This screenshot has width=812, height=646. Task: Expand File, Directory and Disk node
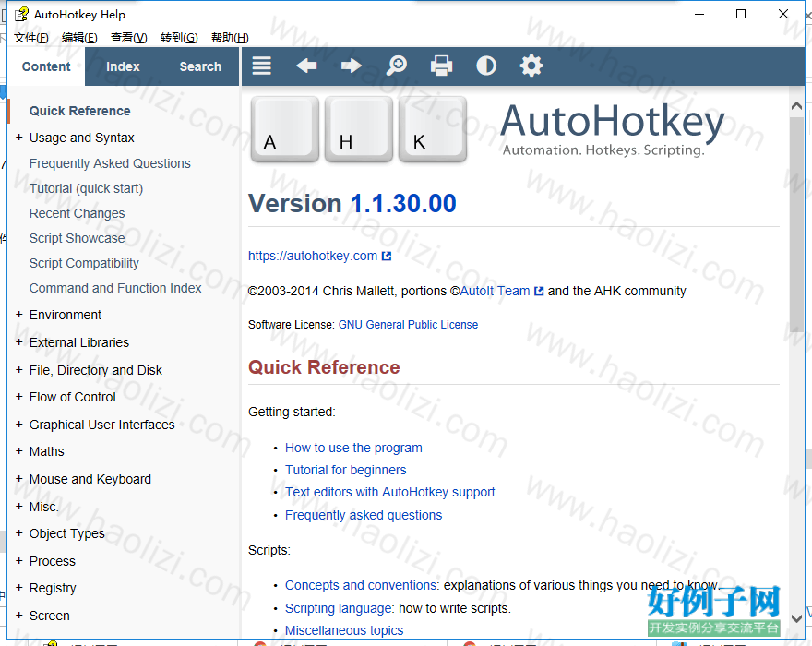coord(19,369)
